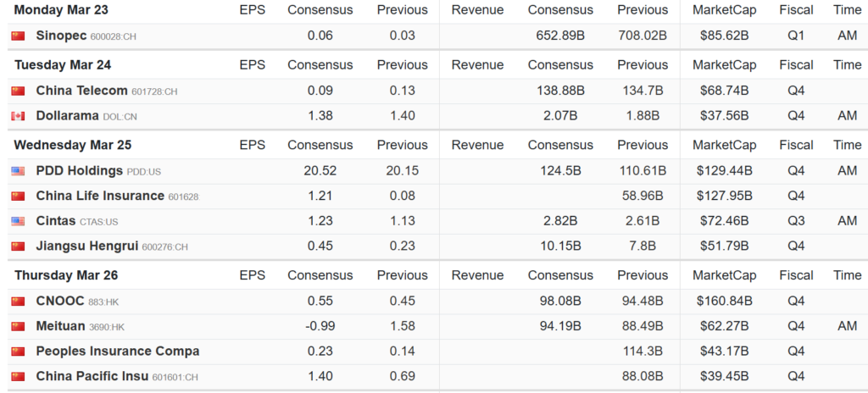Click the flag icon beside Meituan
868x393 pixels.
point(18,327)
